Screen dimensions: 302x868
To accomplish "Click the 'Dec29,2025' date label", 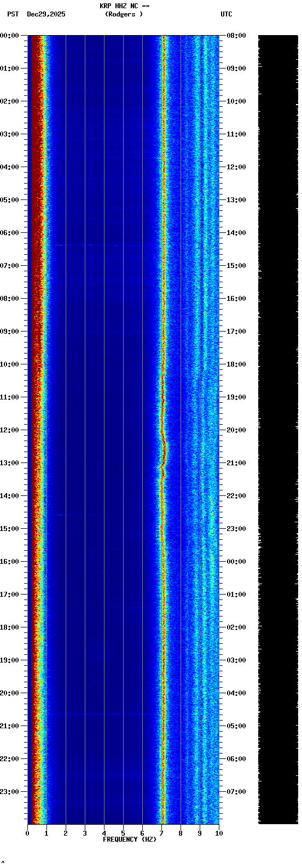I will click(46, 14).
